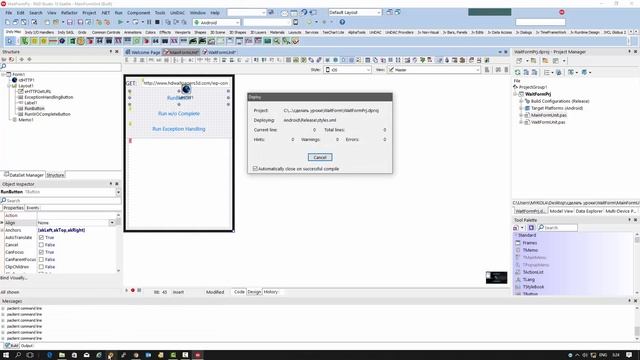640x360 pixels.
Task: Toggle the CanParentFocus property checkbox
Action: point(41,260)
